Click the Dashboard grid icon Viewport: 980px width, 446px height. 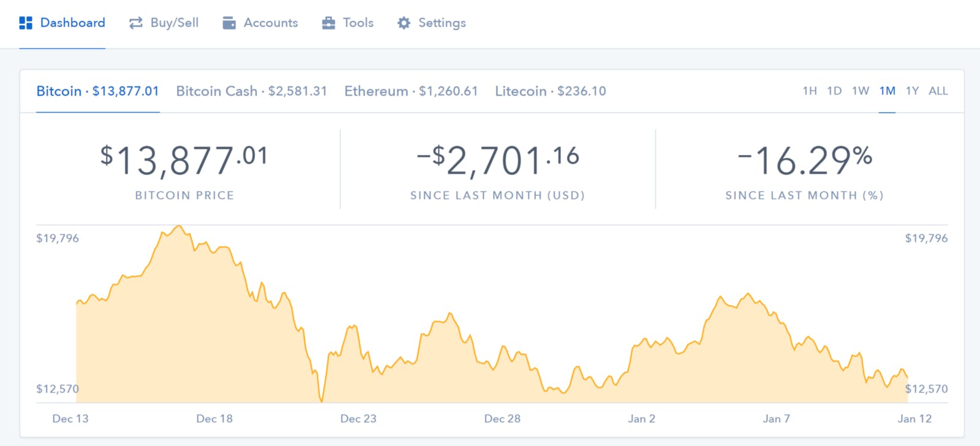click(x=24, y=23)
